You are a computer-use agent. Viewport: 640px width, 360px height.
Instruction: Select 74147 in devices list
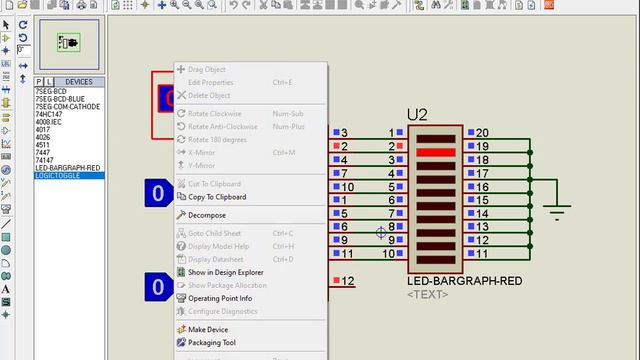click(x=44, y=160)
